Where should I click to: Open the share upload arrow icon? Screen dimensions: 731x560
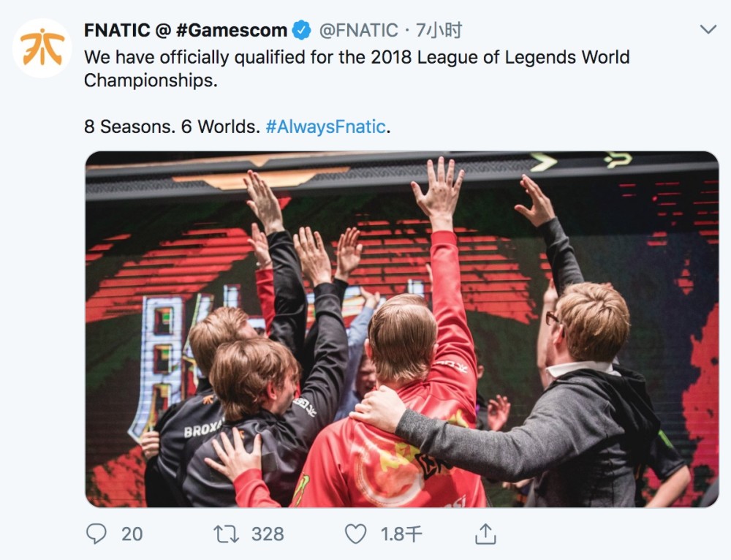485,534
